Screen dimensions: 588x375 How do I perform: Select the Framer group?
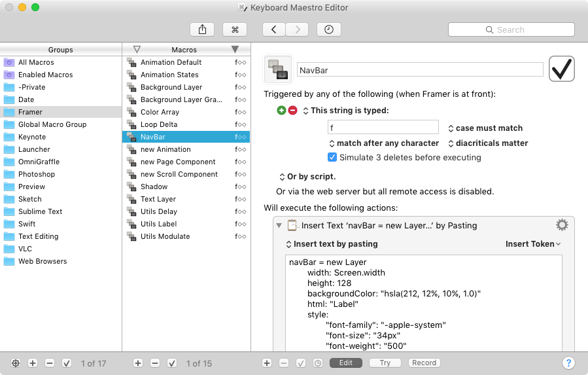coord(61,112)
